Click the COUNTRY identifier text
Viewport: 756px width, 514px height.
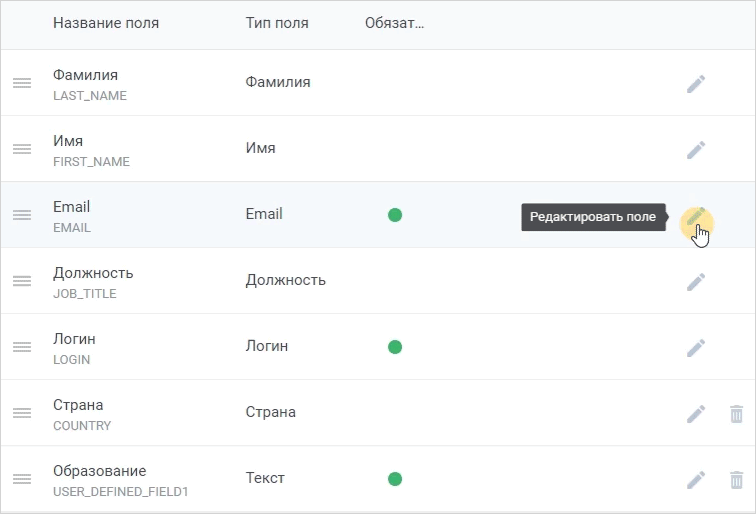click(x=82, y=426)
